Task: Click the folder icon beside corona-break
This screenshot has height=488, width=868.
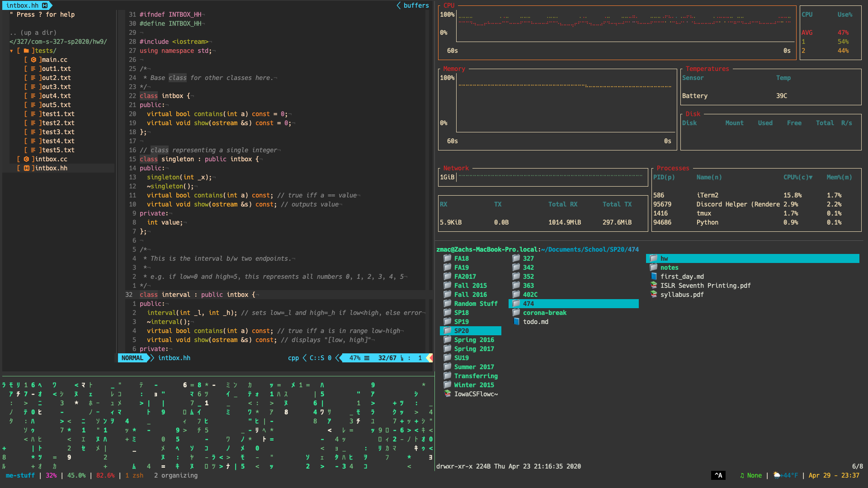Action: pos(516,312)
